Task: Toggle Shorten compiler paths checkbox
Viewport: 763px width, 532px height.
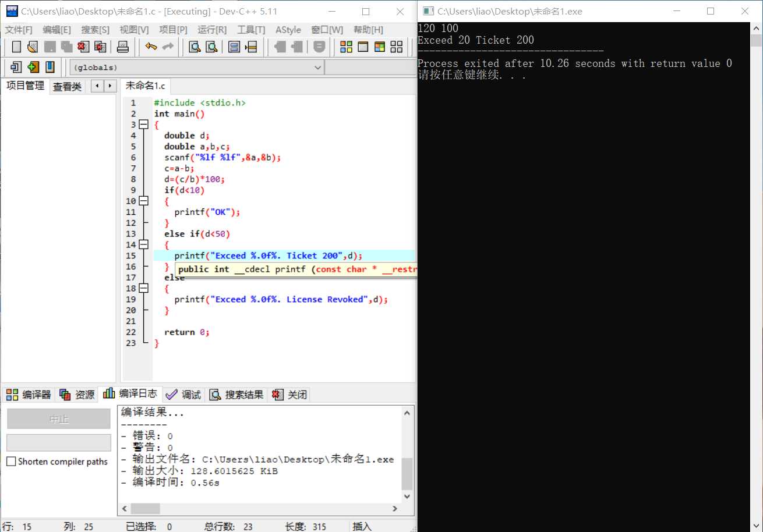Action: click(11, 462)
